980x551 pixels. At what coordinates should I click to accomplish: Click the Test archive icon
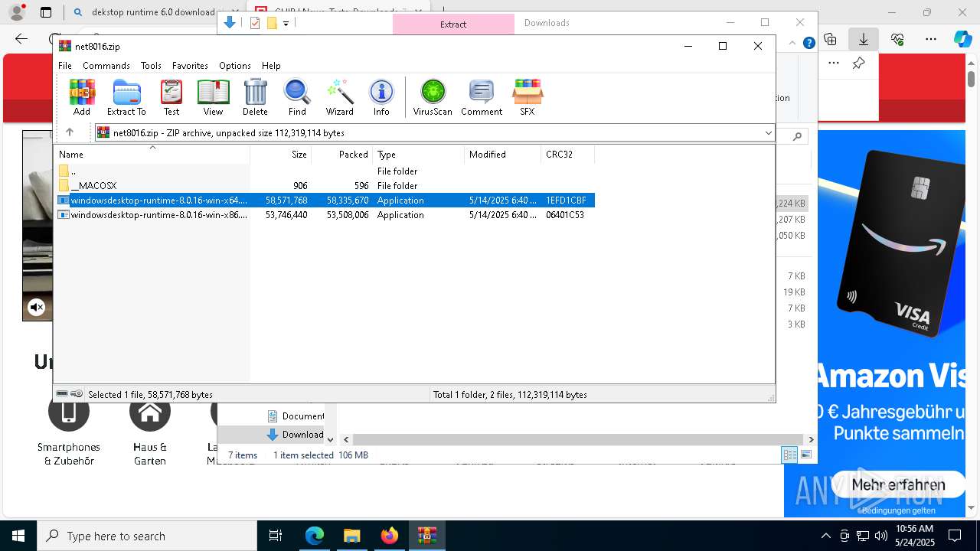pos(171,97)
